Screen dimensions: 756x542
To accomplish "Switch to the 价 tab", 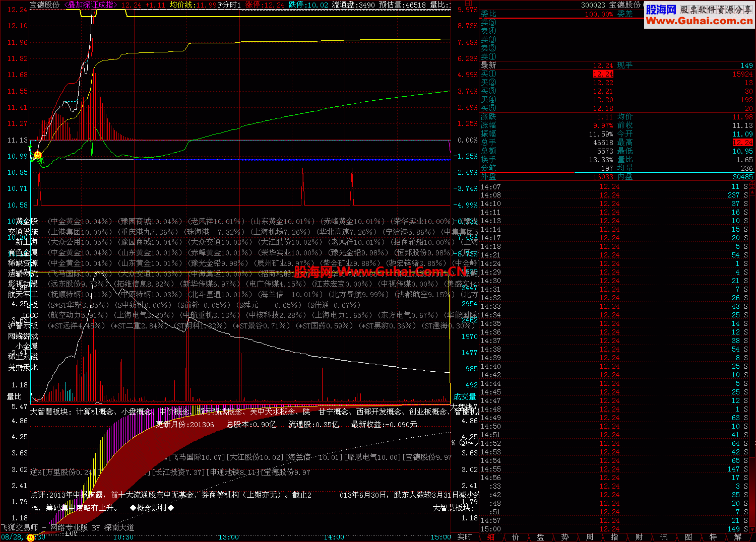I will pyautogui.click(x=515, y=537).
